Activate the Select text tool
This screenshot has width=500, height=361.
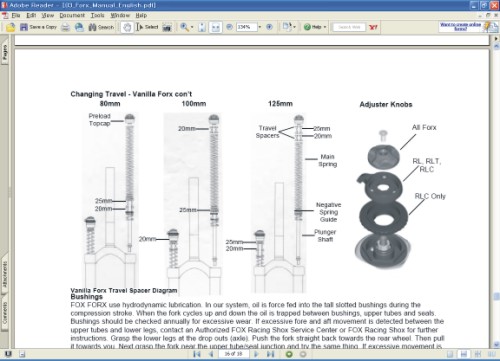point(147,27)
